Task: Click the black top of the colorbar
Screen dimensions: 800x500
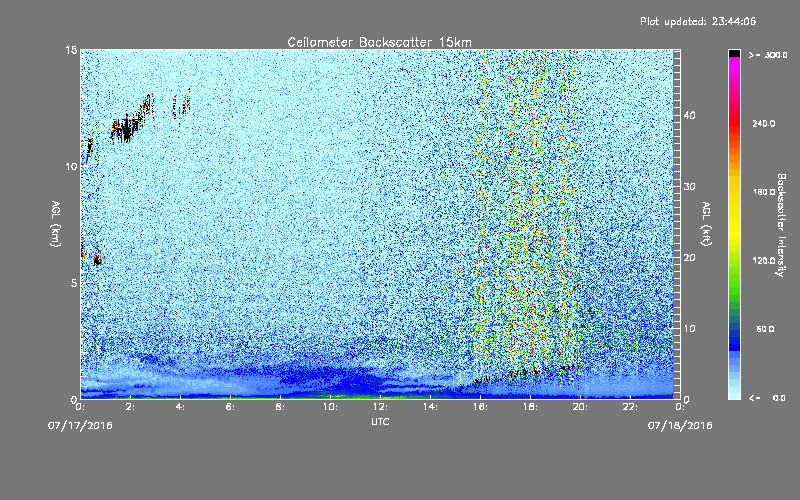Action: pyautogui.click(x=734, y=53)
